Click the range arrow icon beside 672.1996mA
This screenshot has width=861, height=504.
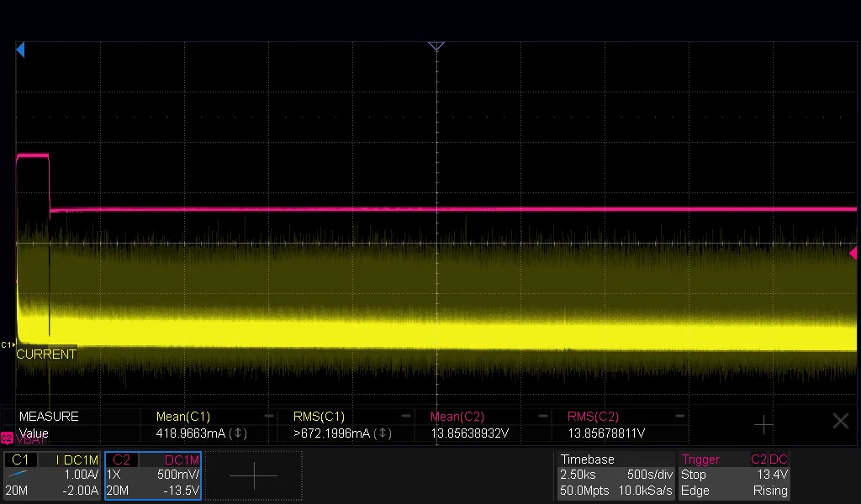[383, 433]
